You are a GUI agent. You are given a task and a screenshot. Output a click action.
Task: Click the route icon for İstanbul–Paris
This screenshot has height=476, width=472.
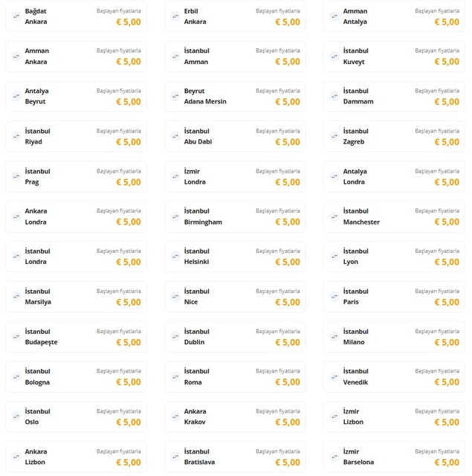point(334,297)
